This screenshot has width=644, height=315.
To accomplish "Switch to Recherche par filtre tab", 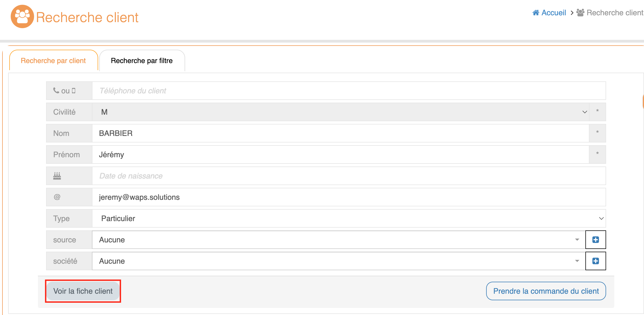I will [x=142, y=61].
